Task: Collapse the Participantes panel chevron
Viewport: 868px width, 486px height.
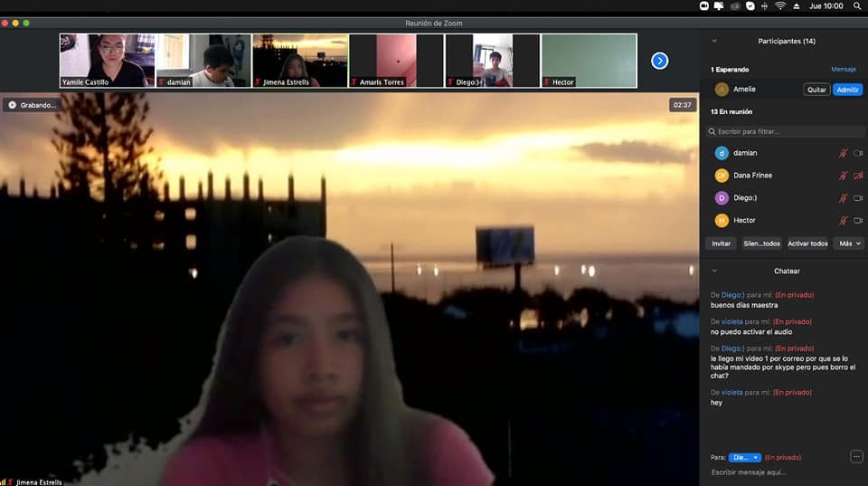Action: [x=714, y=41]
